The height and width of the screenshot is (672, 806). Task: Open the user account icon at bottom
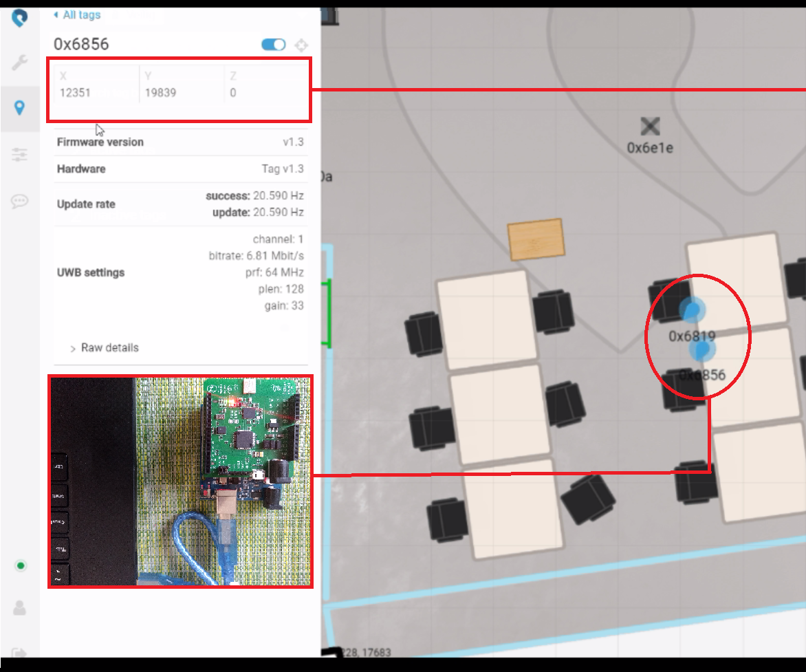pos(20,608)
